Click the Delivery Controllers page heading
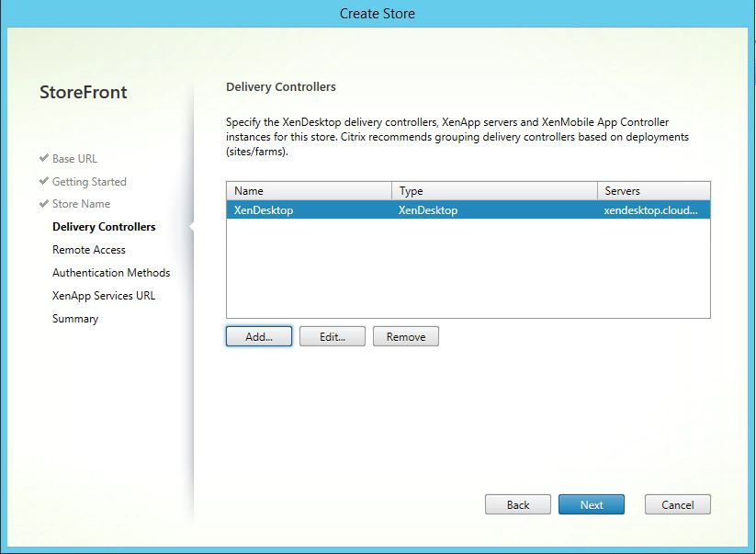This screenshot has height=554, width=756. click(280, 86)
